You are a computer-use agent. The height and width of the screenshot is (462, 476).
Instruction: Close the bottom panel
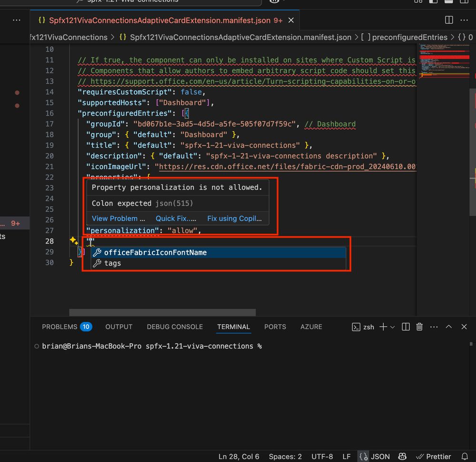[x=464, y=327]
